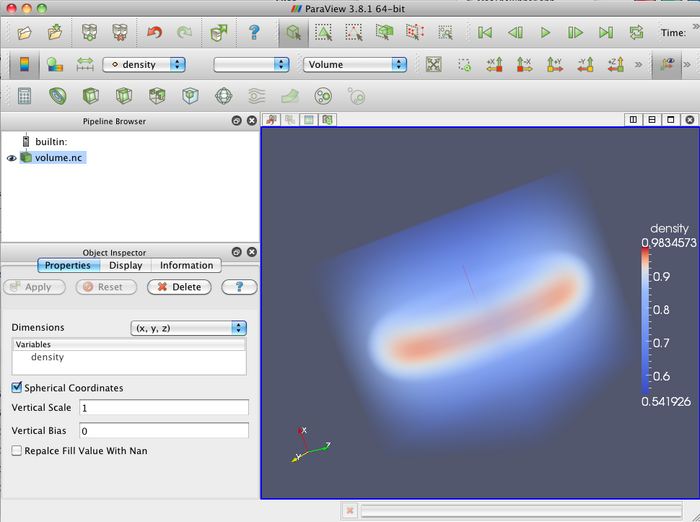Toggle visibility eye for volume.nc

click(12, 157)
